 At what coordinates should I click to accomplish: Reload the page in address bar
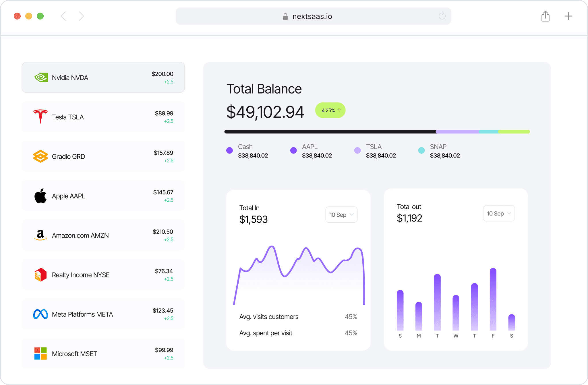click(442, 16)
